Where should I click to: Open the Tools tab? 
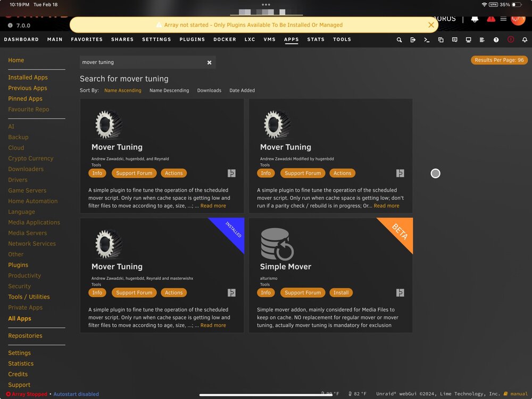(342, 39)
